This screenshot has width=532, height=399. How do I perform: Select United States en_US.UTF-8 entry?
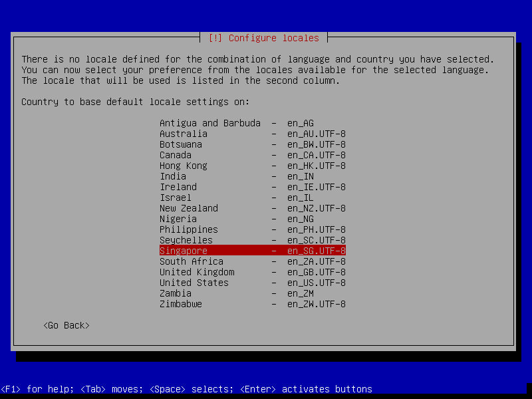pos(253,283)
